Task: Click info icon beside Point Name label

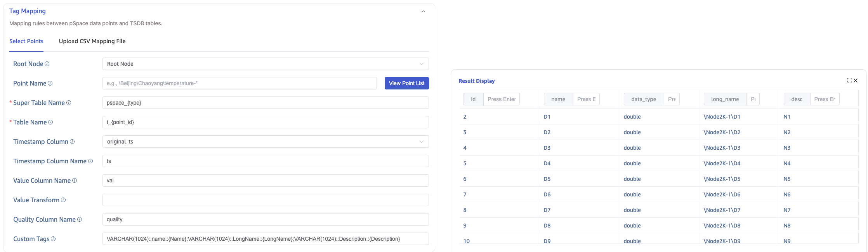Action: pos(50,83)
